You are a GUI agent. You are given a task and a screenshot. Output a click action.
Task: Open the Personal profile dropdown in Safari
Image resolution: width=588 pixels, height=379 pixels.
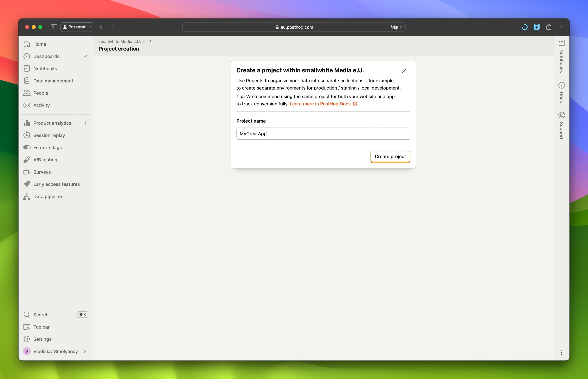77,27
